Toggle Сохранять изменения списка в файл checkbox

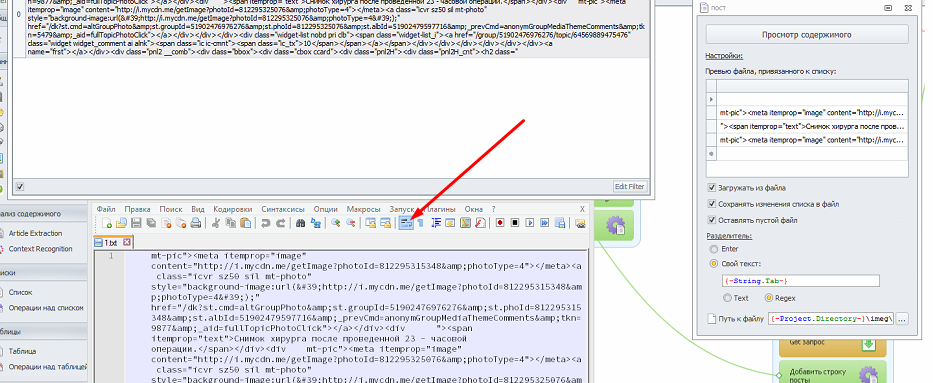[712, 204]
